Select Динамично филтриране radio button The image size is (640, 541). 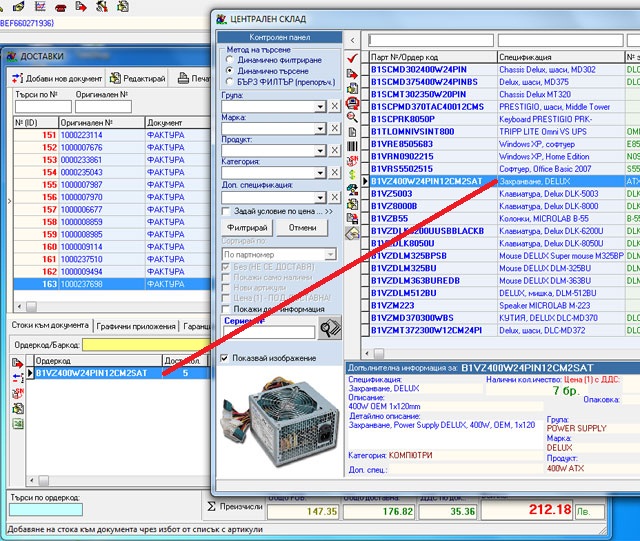tap(230, 60)
